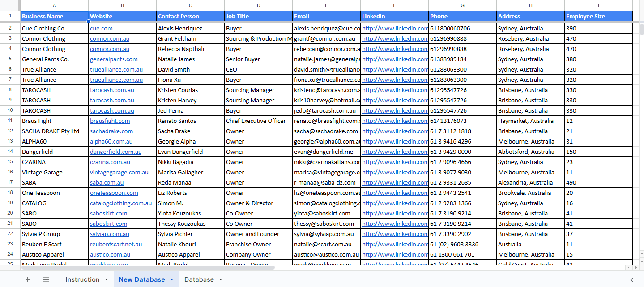The image size is (644, 287).
Task: Click the horizontal scrollbar thumb
Action: 148,267
